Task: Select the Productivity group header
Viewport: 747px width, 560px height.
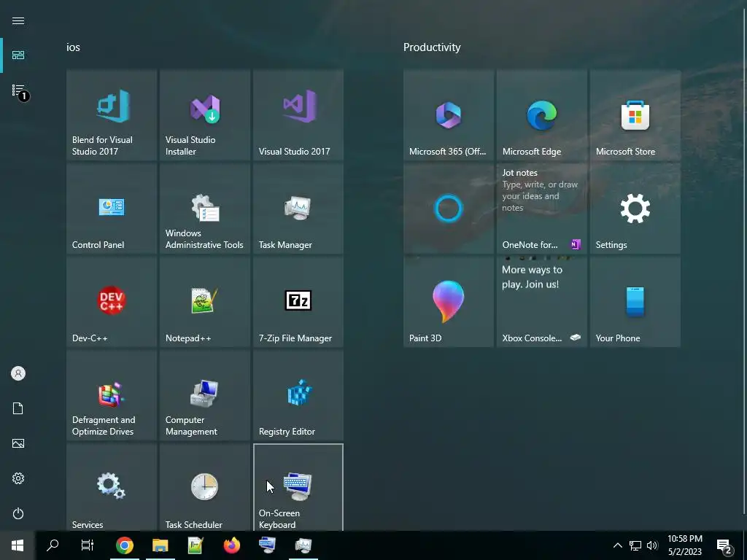Action: pos(432,47)
